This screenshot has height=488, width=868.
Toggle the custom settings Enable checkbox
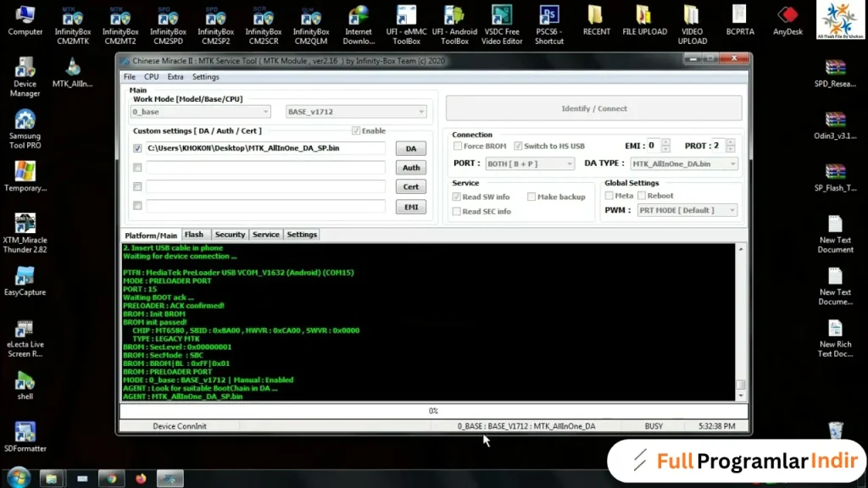(356, 130)
